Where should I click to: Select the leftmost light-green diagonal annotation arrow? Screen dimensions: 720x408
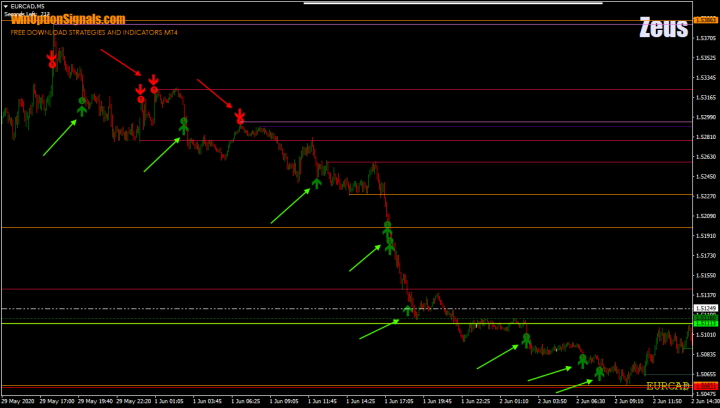tap(59, 139)
